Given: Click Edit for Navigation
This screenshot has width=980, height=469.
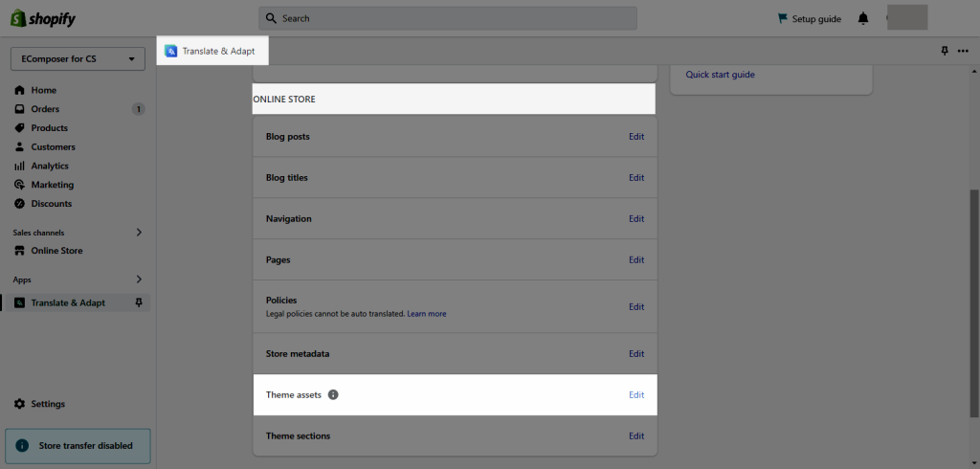Looking at the screenshot, I should (x=636, y=219).
